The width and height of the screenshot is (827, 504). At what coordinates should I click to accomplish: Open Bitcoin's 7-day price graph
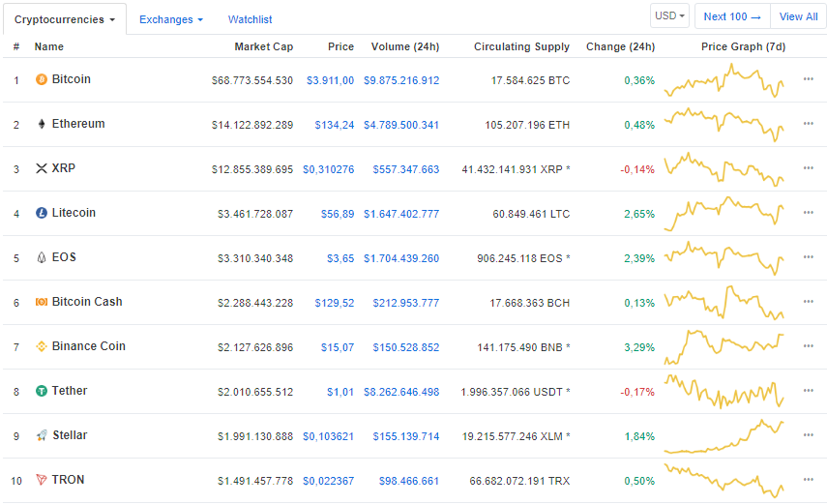click(724, 80)
